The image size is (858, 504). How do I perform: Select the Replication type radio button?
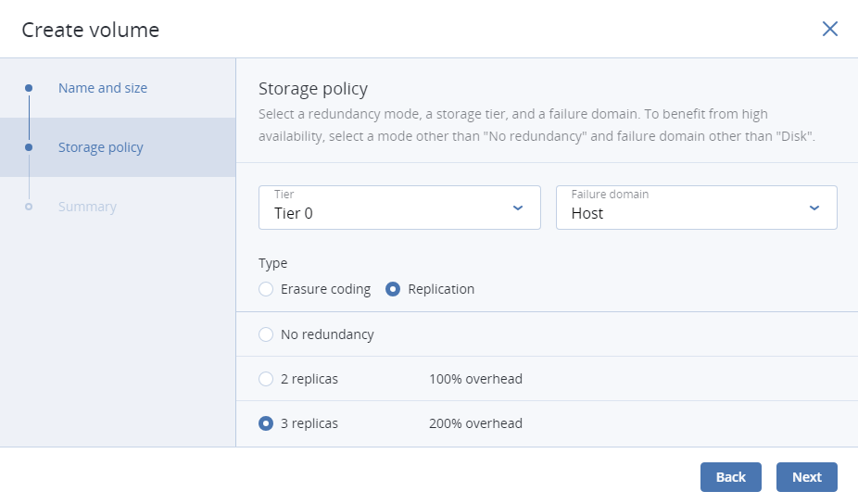point(393,289)
